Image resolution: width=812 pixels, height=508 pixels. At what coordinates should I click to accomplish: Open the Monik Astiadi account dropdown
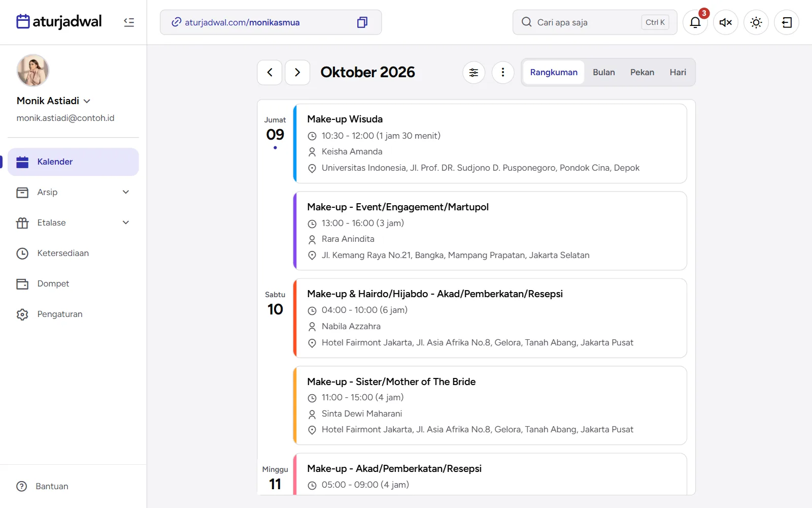(53, 101)
